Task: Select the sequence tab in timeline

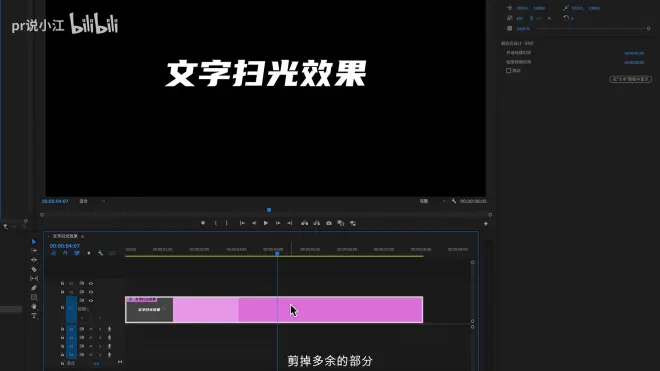Action: point(65,236)
